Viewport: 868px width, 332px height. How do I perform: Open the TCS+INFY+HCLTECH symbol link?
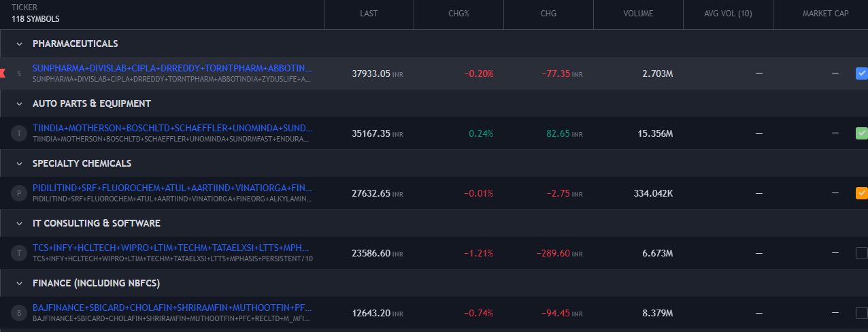pos(172,248)
